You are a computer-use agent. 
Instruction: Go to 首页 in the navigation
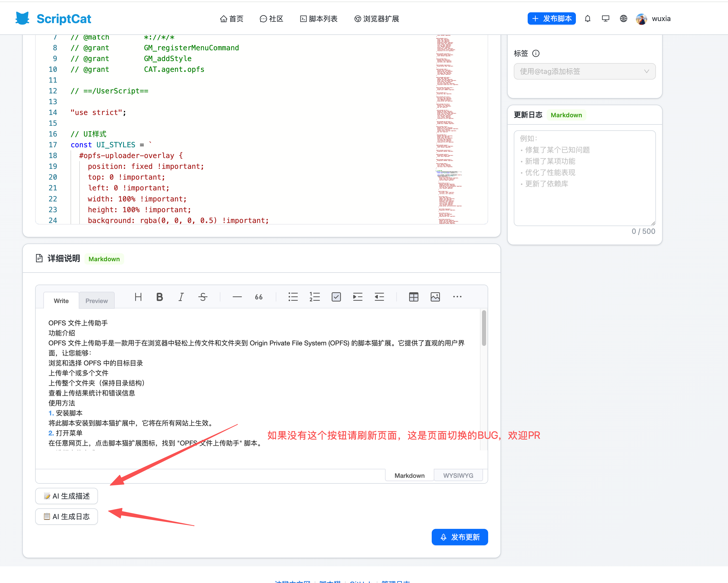232,18
